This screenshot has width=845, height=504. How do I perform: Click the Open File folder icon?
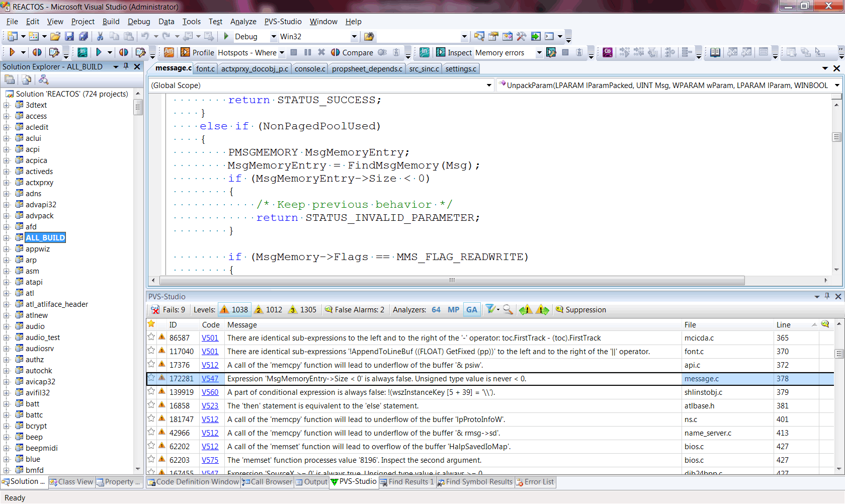tap(55, 36)
